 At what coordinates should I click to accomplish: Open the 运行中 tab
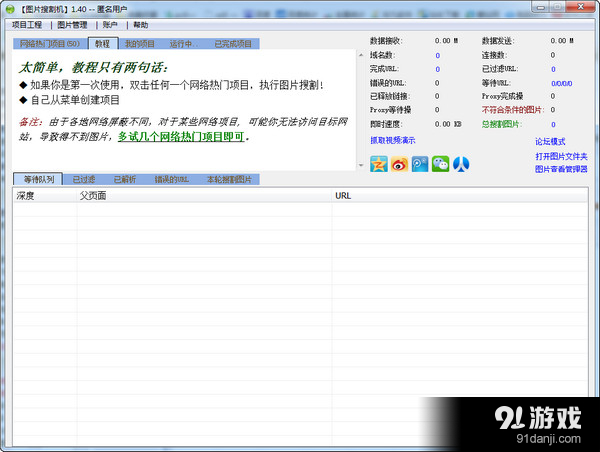pos(184,44)
